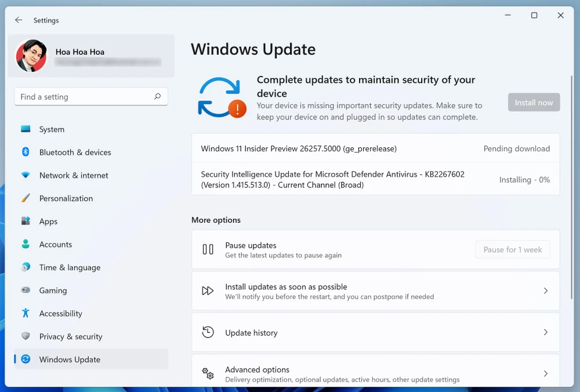Select Time & language in sidebar
580x392 pixels.
[70, 267]
